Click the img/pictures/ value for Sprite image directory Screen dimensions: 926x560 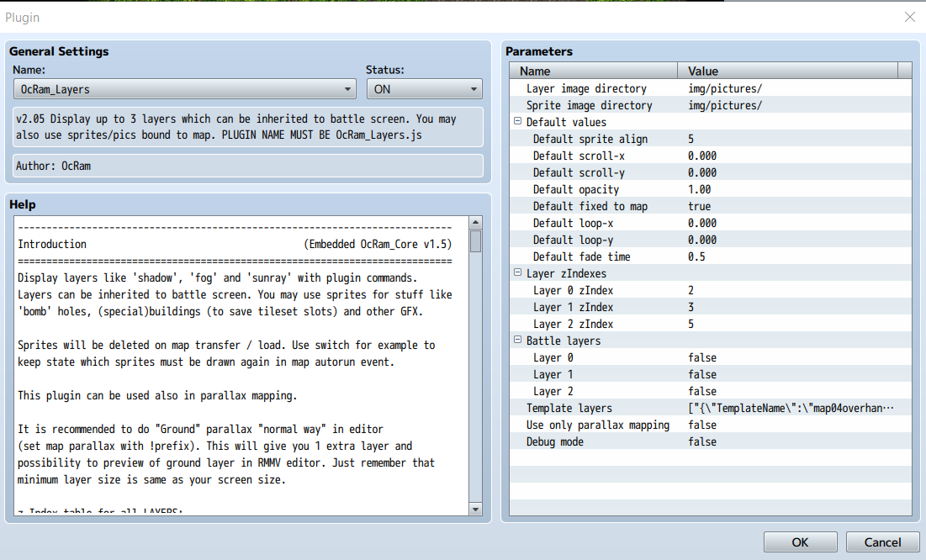(x=725, y=105)
